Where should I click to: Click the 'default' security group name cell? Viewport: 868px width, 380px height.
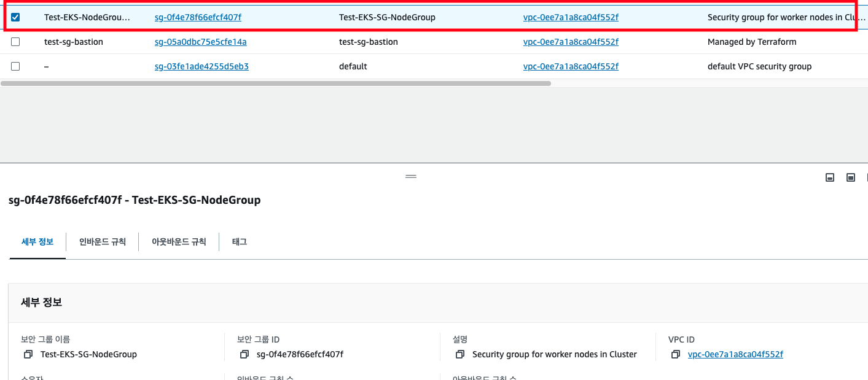tap(353, 66)
